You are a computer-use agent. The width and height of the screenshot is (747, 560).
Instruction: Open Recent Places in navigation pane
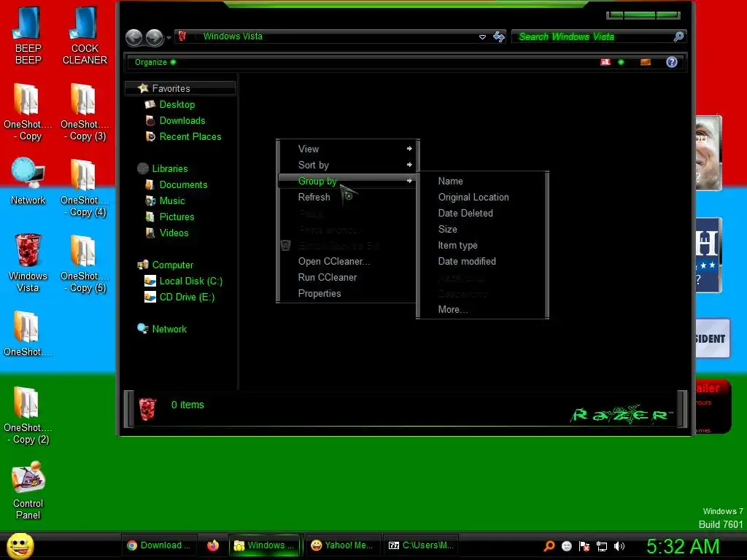click(190, 136)
